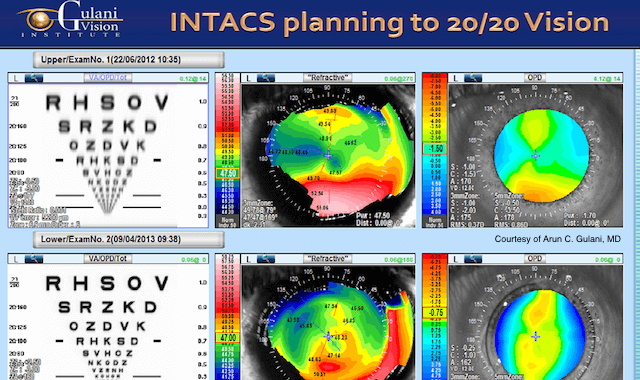Screen dimensions: 640x380
Task: Click the center cross marker on upper OPD map
Action: point(536,155)
